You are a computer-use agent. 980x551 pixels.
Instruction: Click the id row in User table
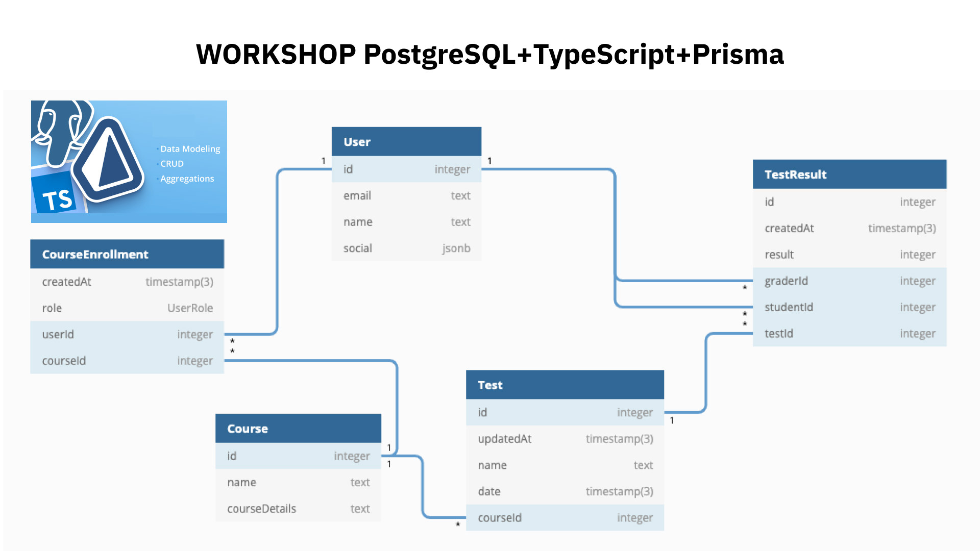[406, 169]
